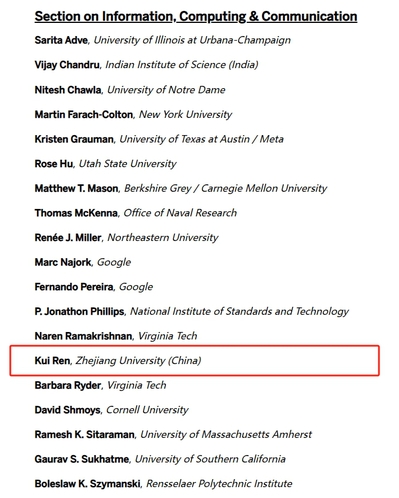Click on Vijay Chandru's name

click(x=67, y=65)
